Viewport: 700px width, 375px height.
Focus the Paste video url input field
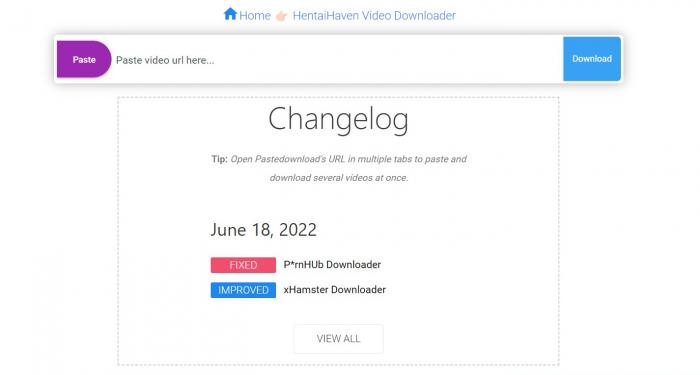click(337, 60)
